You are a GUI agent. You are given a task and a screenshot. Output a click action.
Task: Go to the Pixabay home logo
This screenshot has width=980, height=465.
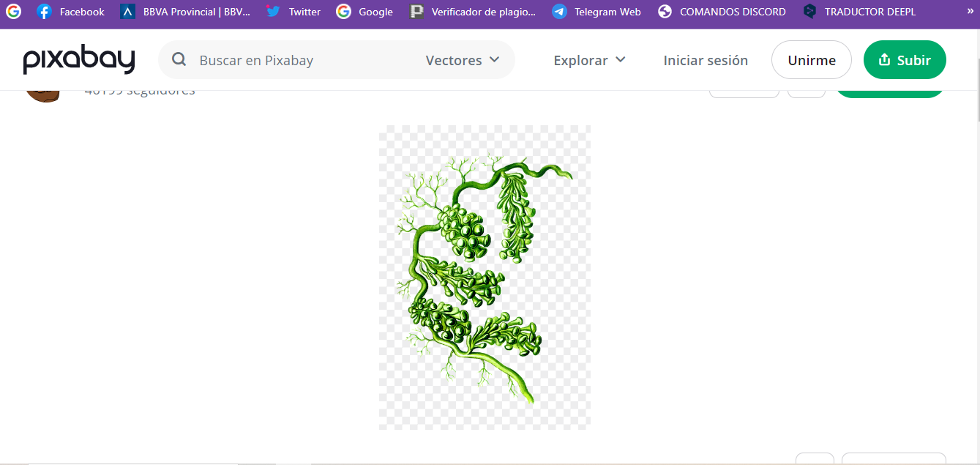point(79,60)
